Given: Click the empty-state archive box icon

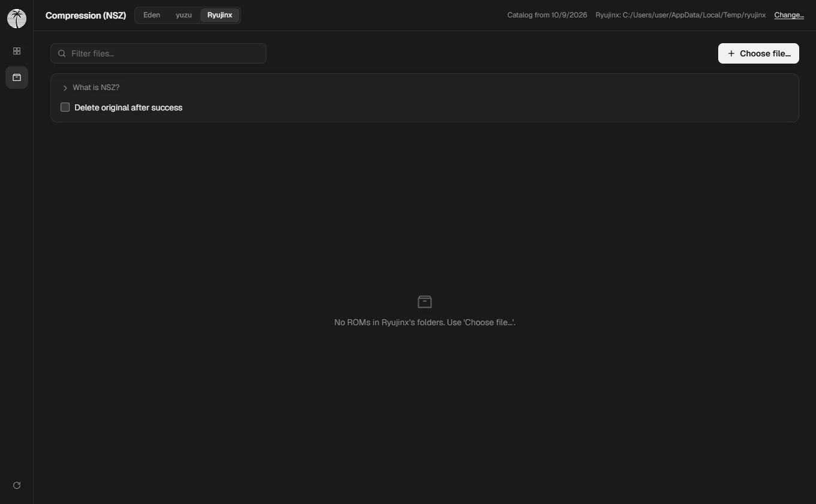Looking at the screenshot, I should point(425,301).
